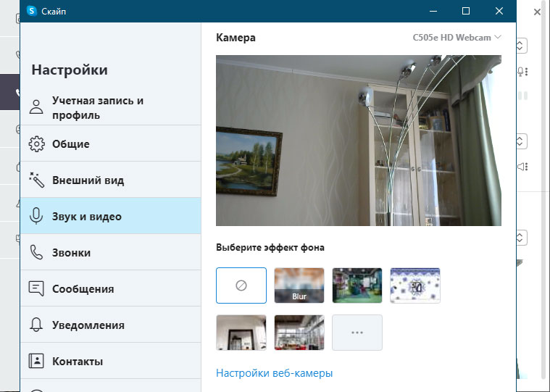Choose the atrium with red seats background
550x392 pixels.
299,333
